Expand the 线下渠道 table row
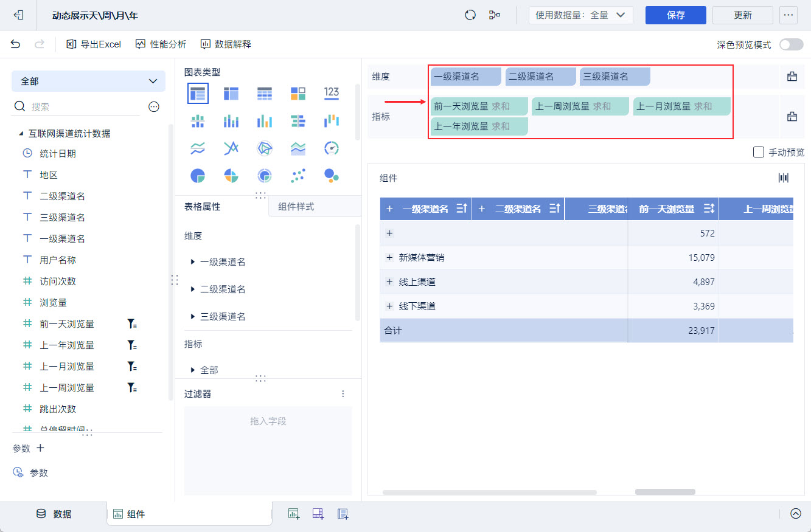Screen dimensions: 811x532 coord(389,306)
